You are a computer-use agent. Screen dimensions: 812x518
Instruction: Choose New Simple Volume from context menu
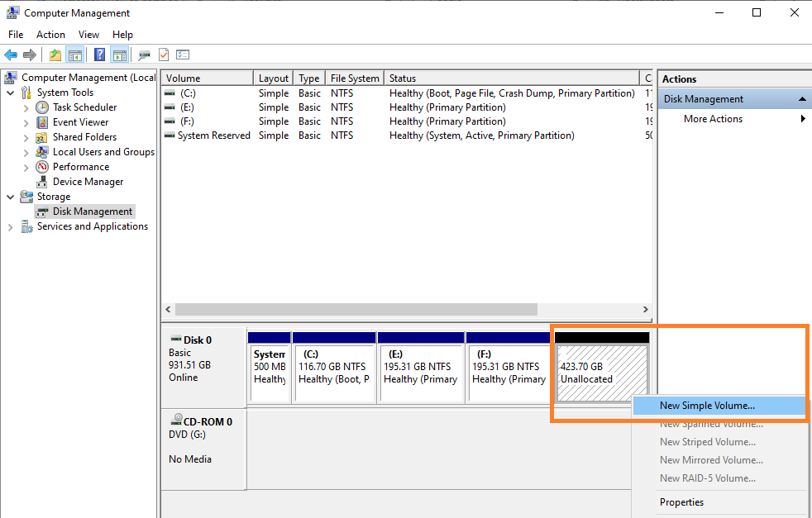719,405
